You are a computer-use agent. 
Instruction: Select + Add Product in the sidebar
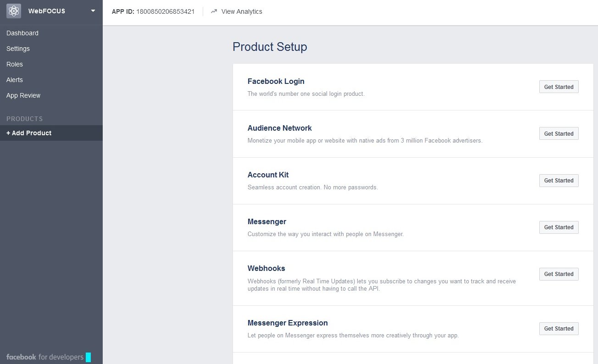coord(51,133)
